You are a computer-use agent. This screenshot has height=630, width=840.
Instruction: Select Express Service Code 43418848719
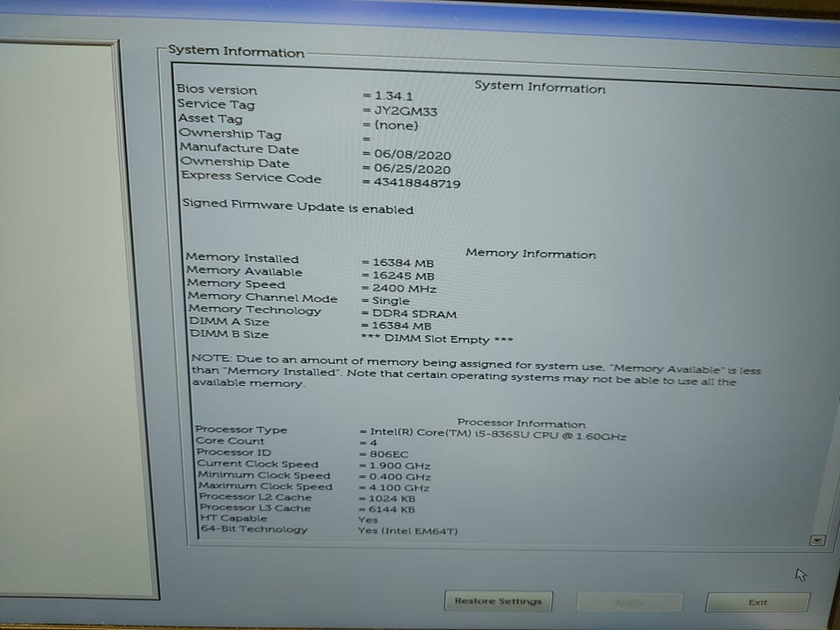[416, 183]
